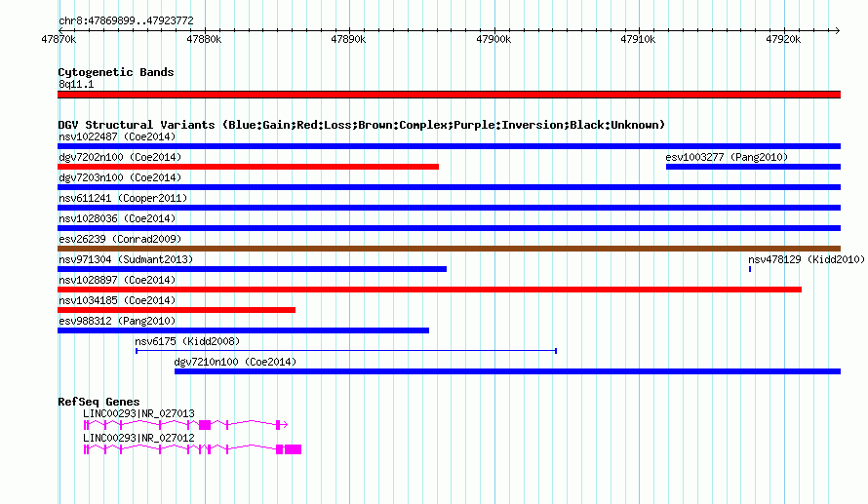Click the dgv7202n100 red loss bar
This screenshot has width=868, height=504.
(x=248, y=167)
